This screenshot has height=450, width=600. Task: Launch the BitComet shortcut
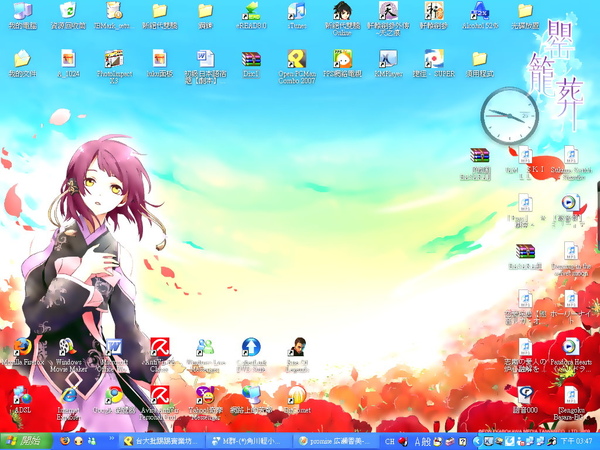(297, 400)
